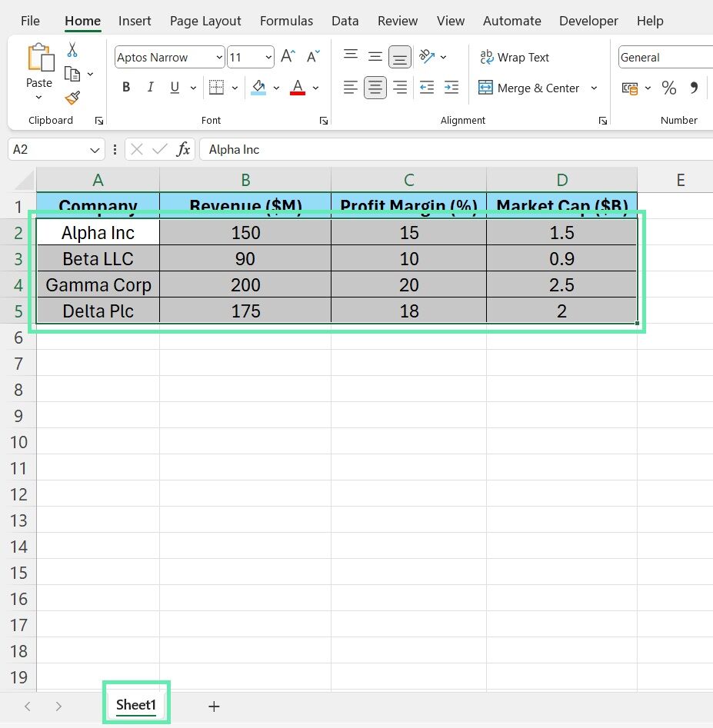Add a new sheet with plus icon

click(214, 706)
